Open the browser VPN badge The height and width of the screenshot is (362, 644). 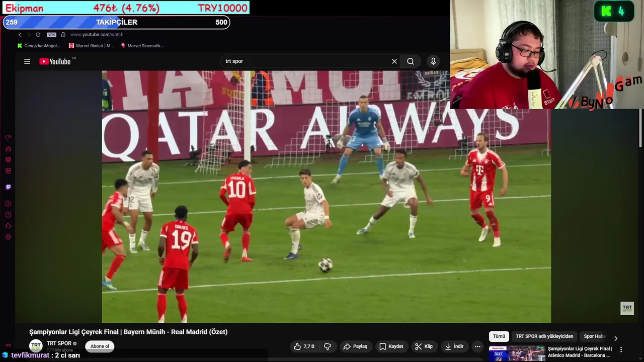coord(51,35)
